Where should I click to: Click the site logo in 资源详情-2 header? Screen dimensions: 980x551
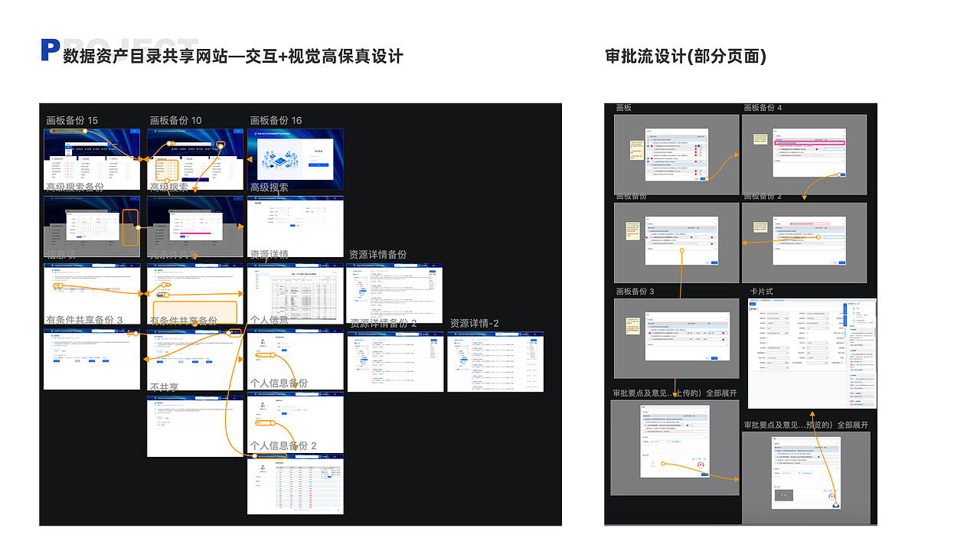(456, 334)
